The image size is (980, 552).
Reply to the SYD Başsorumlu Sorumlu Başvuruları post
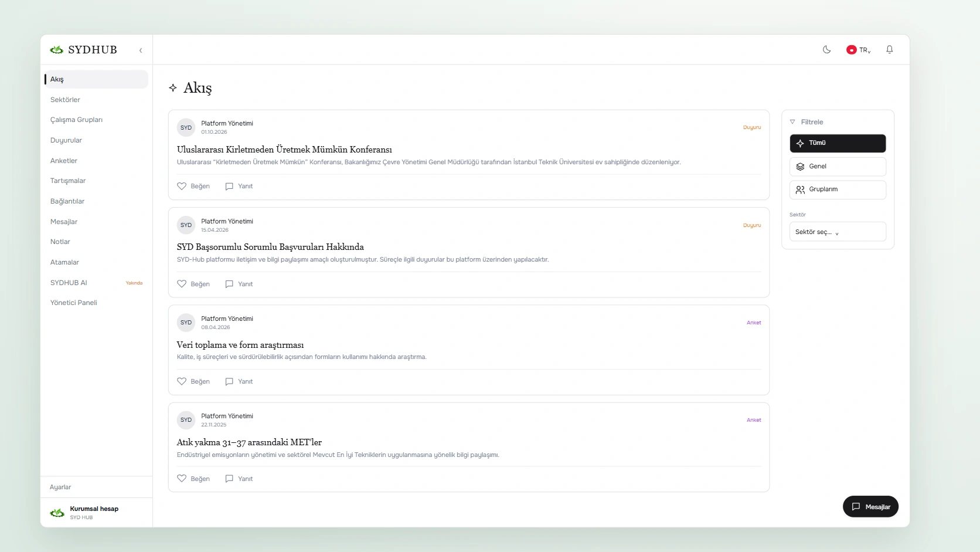(x=239, y=284)
